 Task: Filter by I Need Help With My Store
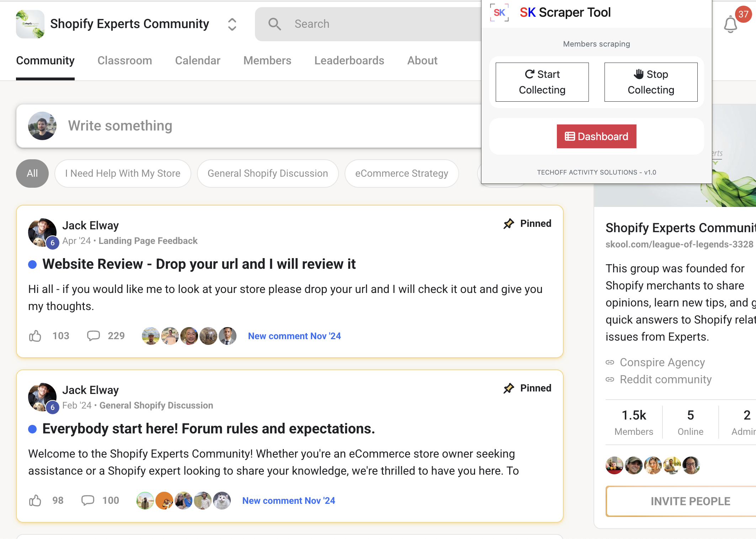[123, 174]
